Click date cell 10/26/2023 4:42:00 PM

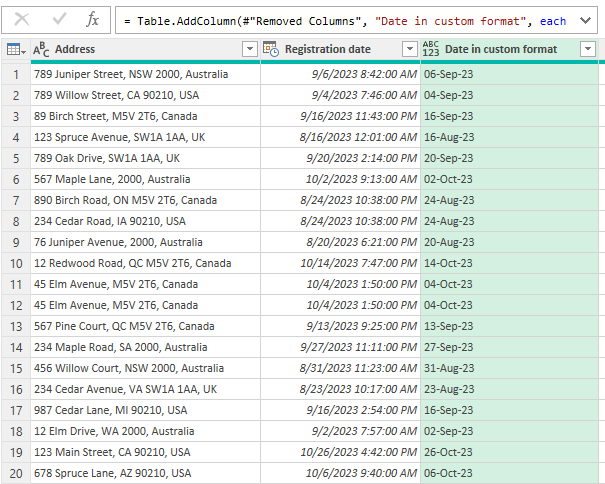click(x=341, y=452)
